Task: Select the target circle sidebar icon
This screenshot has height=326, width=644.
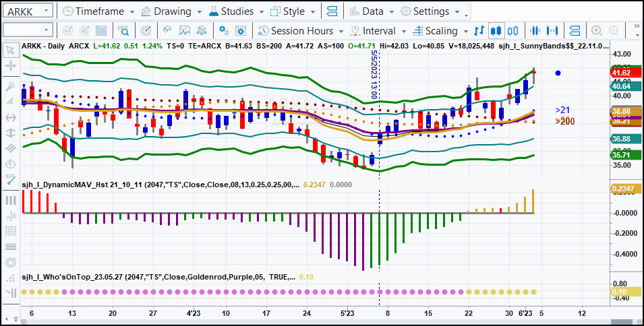Action: coord(10,262)
